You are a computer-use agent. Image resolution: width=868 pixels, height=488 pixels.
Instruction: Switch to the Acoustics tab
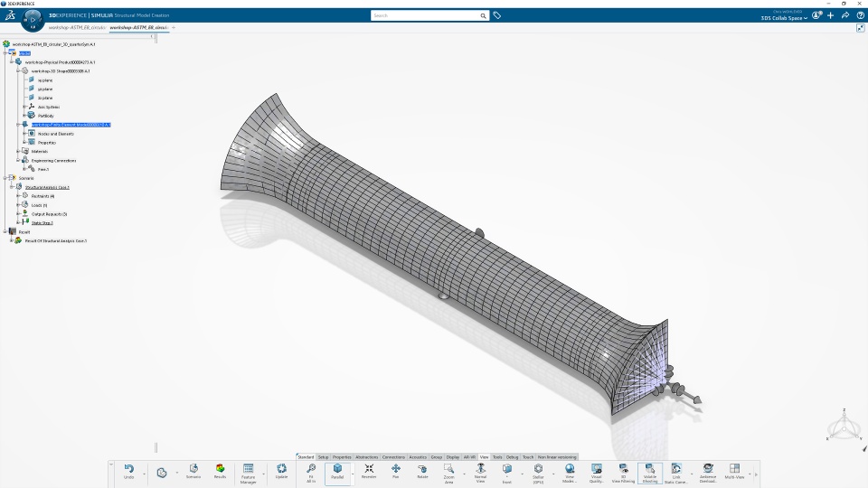pos(418,457)
